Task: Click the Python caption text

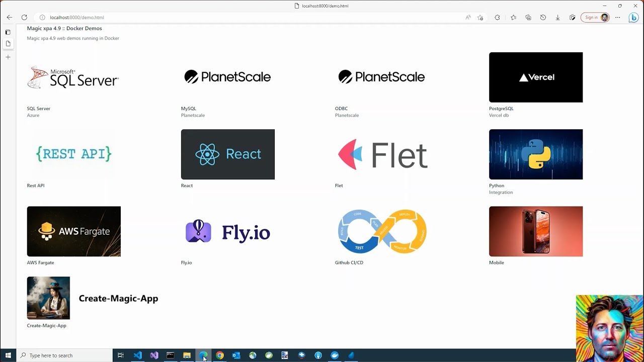Action: pos(497,186)
